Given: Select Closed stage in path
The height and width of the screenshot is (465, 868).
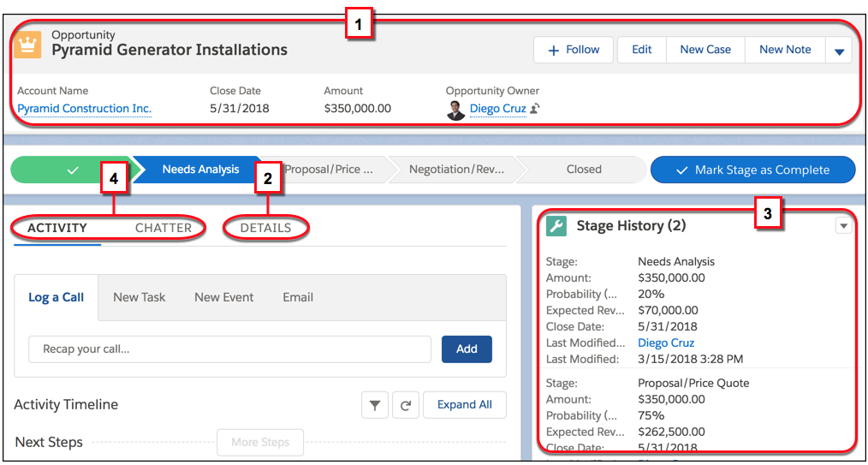Looking at the screenshot, I should pyautogui.click(x=584, y=170).
